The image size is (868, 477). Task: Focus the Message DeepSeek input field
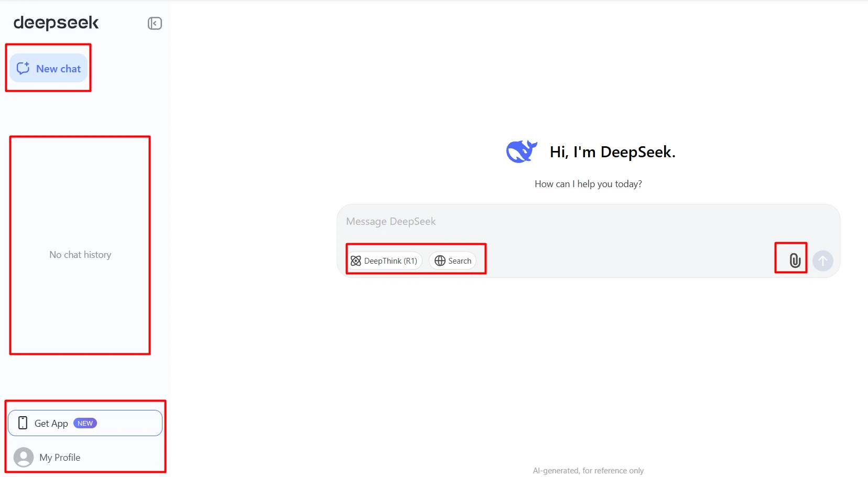[x=588, y=222]
